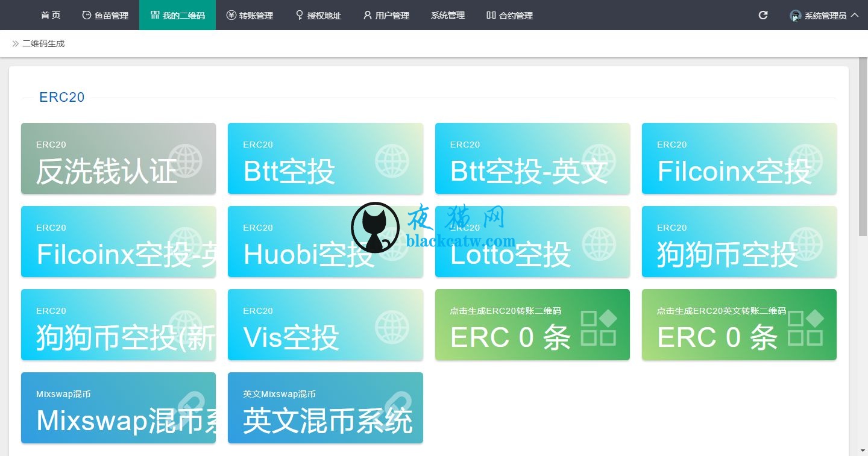The width and height of the screenshot is (868, 456).
Task: Open the Btt空投 card
Action: point(325,158)
